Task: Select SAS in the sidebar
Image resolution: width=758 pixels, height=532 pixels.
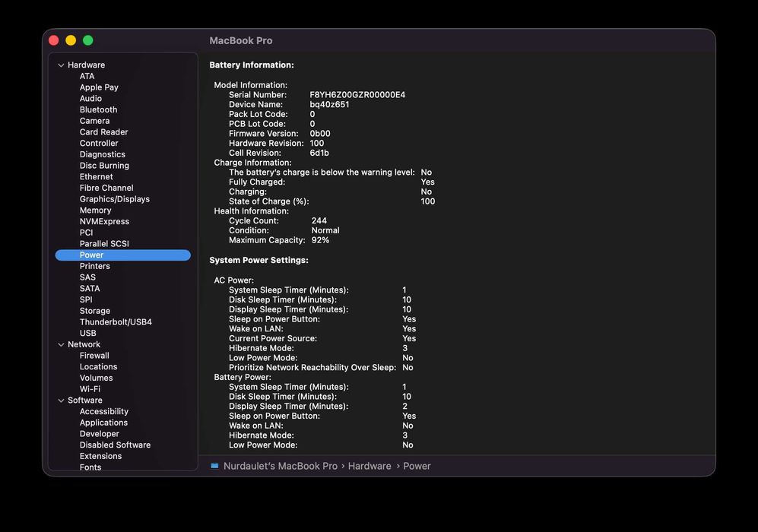Action: tap(87, 277)
